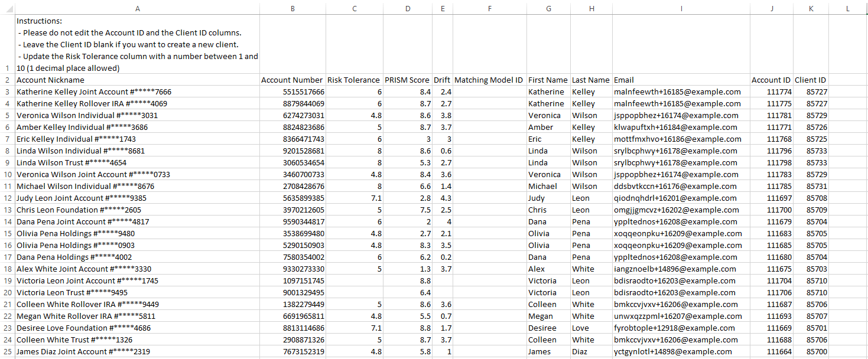Select the row 2 header
Viewport: 868px width, 359px height.
click(7, 80)
